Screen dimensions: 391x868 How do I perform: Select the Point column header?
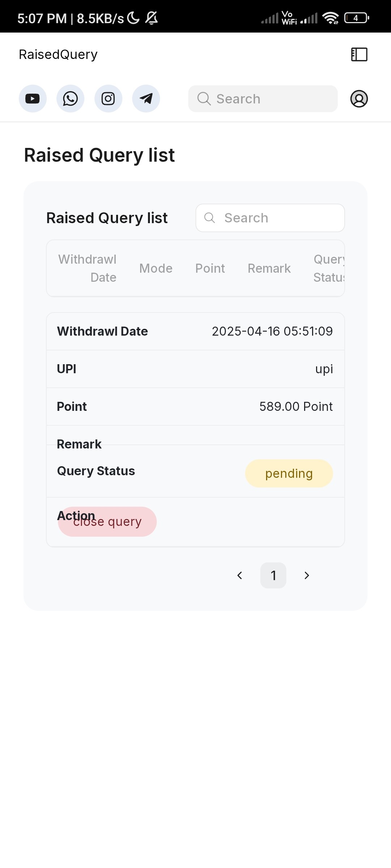pyautogui.click(x=210, y=268)
